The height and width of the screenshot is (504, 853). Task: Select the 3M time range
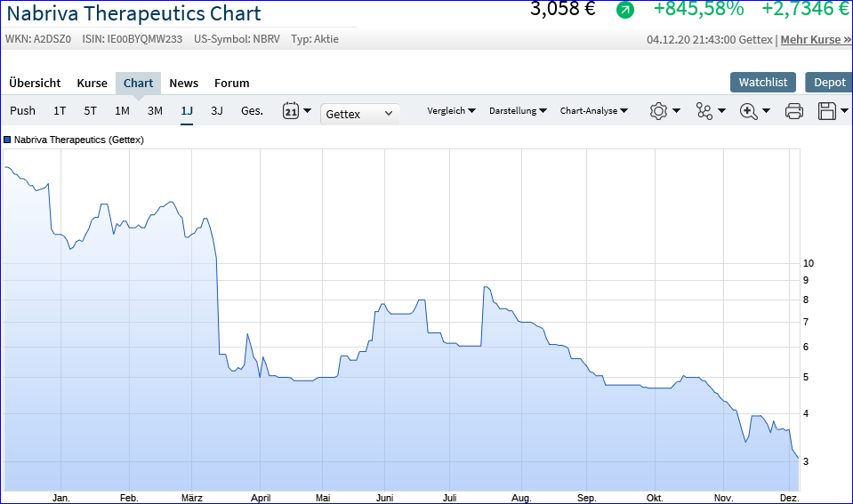pos(155,111)
